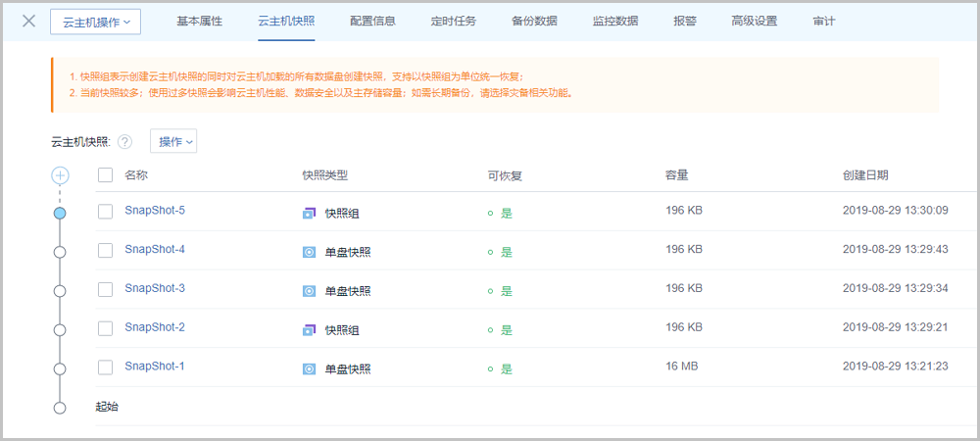This screenshot has width=980, height=441.
Task: Check the SnapShot-5 checkbox
Action: tap(106, 211)
